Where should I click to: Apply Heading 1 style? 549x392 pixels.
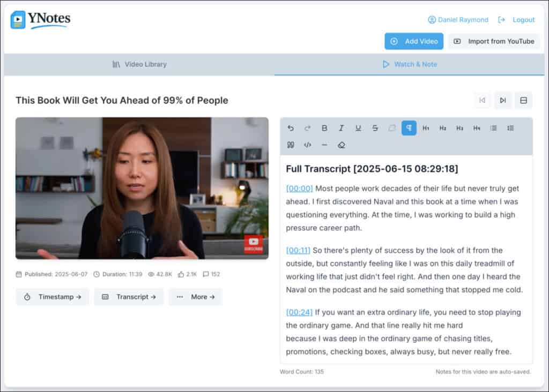pyautogui.click(x=426, y=128)
